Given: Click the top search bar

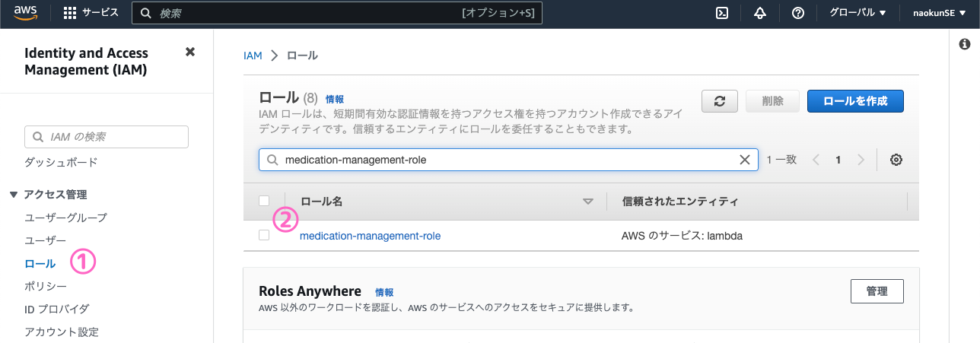Looking at the screenshot, I should coord(337,13).
